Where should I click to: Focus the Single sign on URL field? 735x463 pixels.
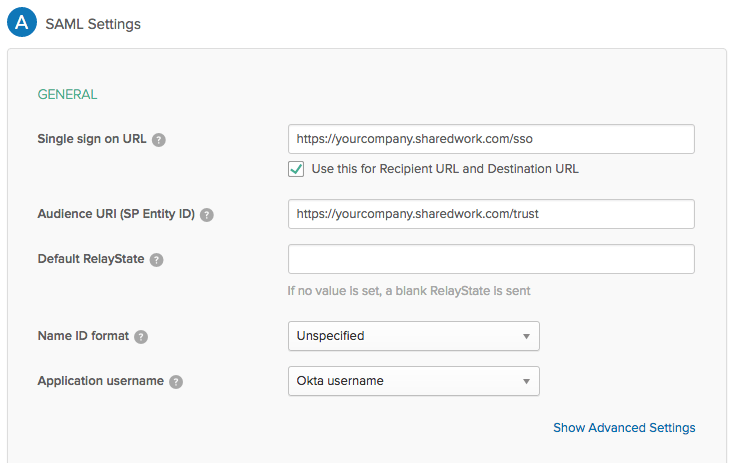(x=490, y=139)
